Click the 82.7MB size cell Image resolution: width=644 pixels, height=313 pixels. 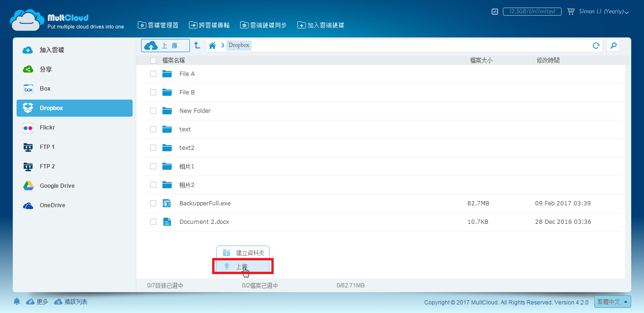tap(478, 203)
